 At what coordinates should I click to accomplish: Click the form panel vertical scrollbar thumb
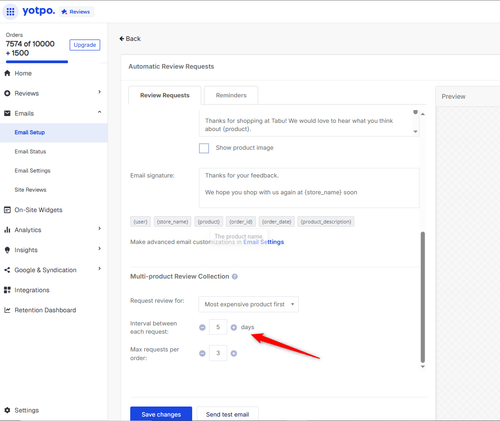click(423, 297)
